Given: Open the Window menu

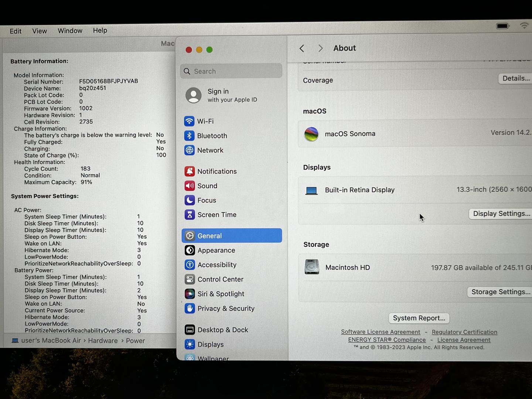Looking at the screenshot, I should (70, 31).
